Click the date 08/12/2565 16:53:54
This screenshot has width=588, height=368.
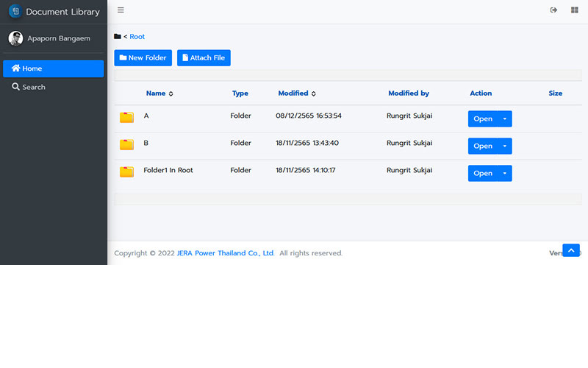(309, 116)
